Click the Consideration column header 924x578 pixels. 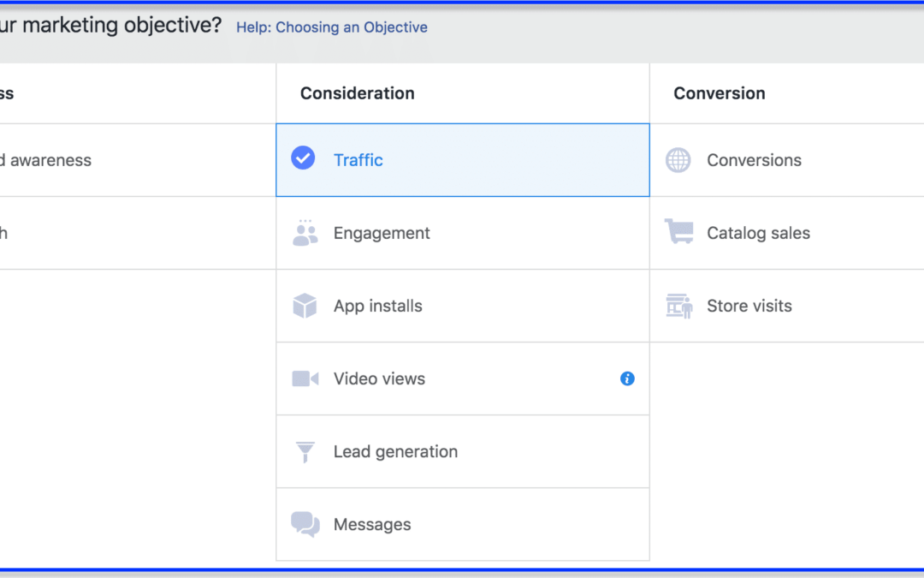tap(357, 93)
